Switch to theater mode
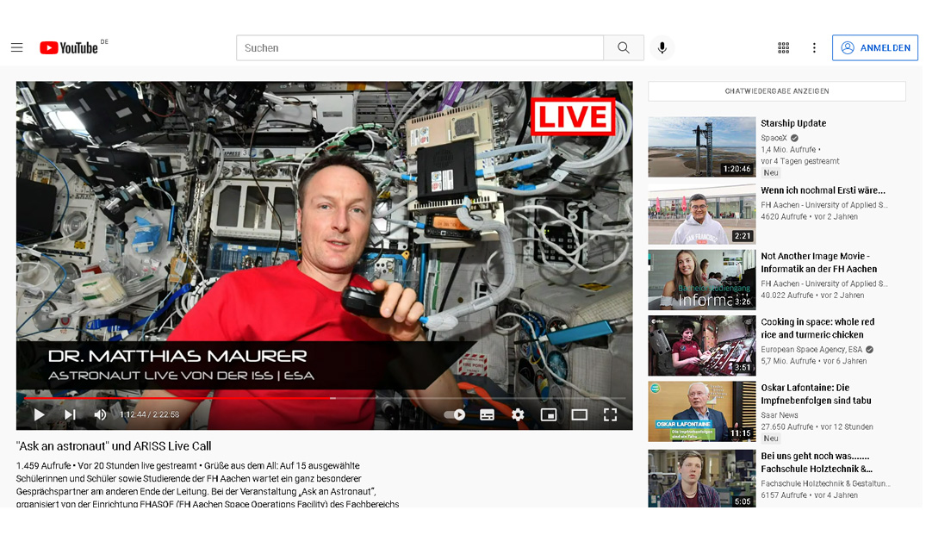926x560 pixels. click(580, 414)
